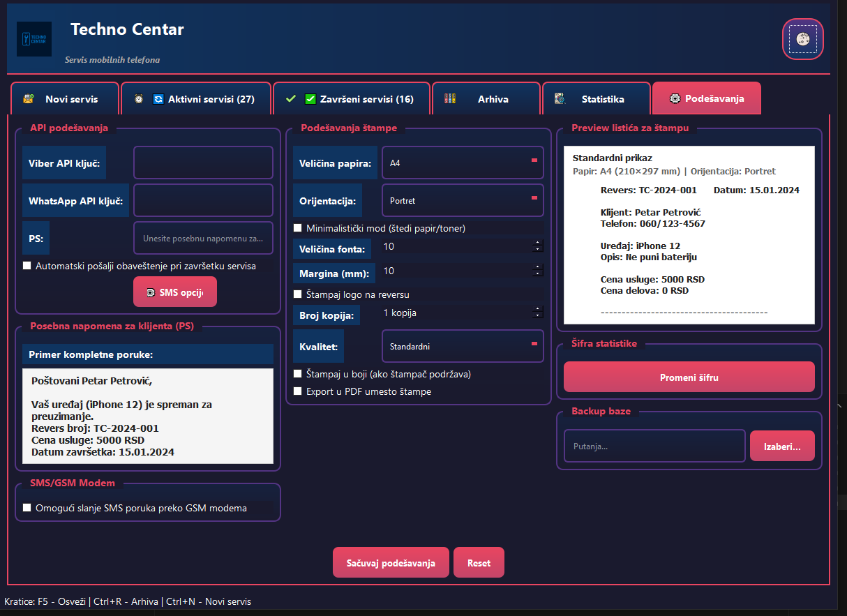Screen dimensions: 847x616
Task: Click the green checkmark icon on Završeni servisi
Action: 291,99
